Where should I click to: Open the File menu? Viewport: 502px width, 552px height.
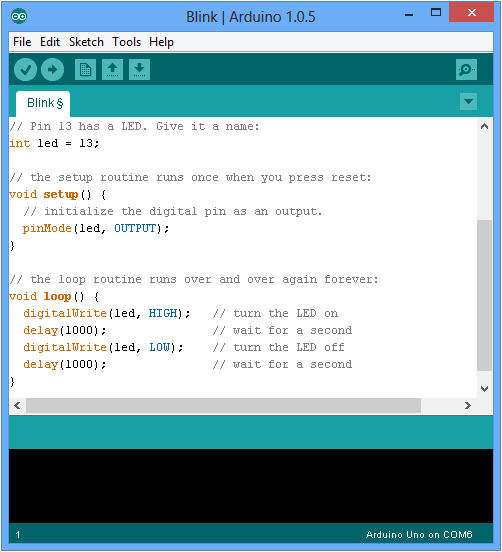(22, 42)
